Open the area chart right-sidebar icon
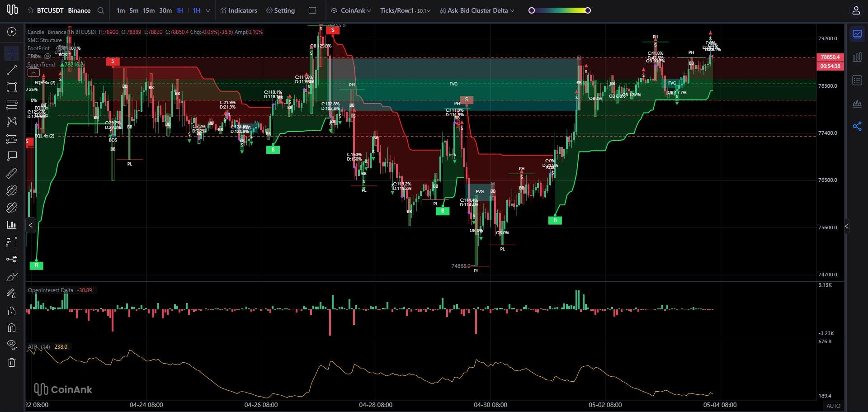 [857, 104]
